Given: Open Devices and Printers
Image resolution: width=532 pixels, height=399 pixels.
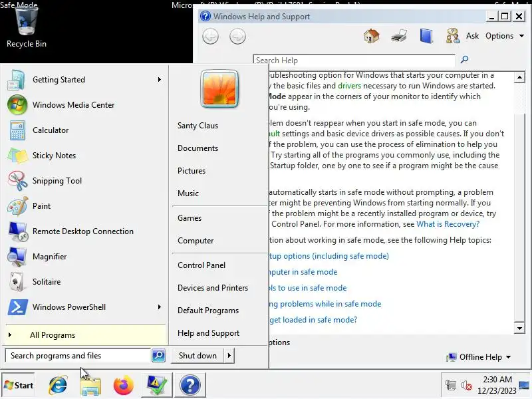Looking at the screenshot, I should click(x=213, y=288).
